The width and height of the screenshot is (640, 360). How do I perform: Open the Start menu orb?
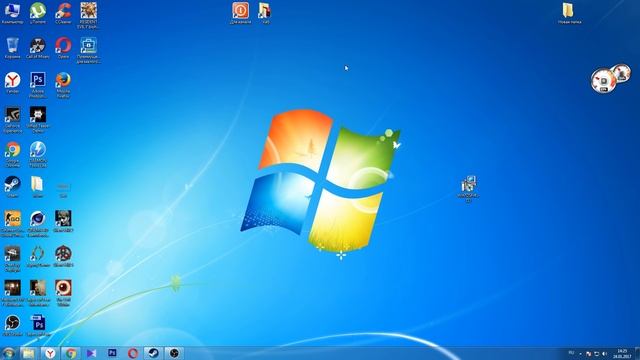coord(9,353)
